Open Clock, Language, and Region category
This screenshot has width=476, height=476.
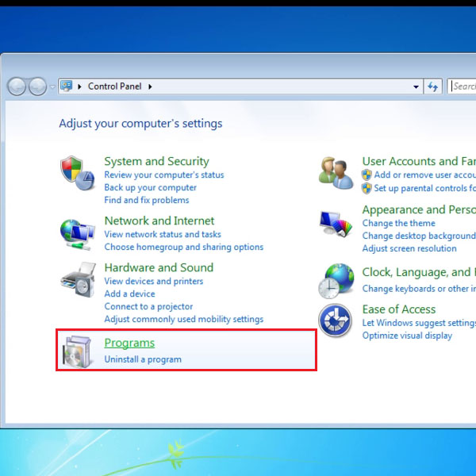tap(419, 272)
